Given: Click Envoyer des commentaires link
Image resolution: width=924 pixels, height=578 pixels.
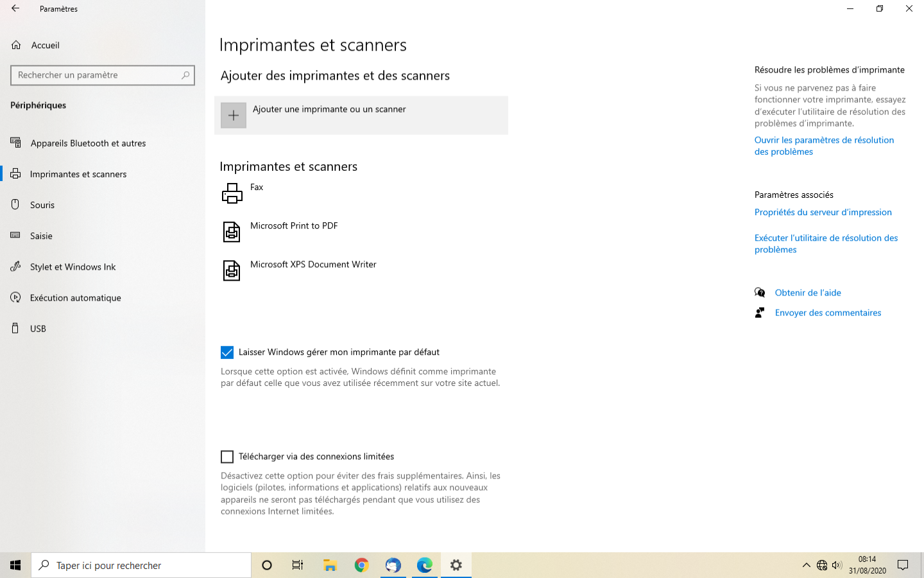Looking at the screenshot, I should [828, 313].
